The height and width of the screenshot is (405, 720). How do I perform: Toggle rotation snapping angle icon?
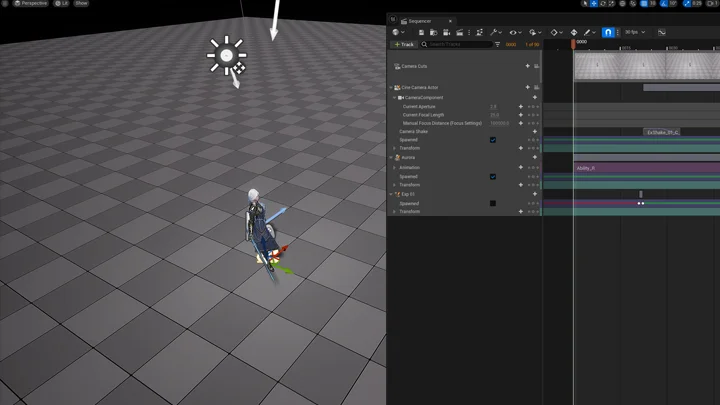point(664,3)
